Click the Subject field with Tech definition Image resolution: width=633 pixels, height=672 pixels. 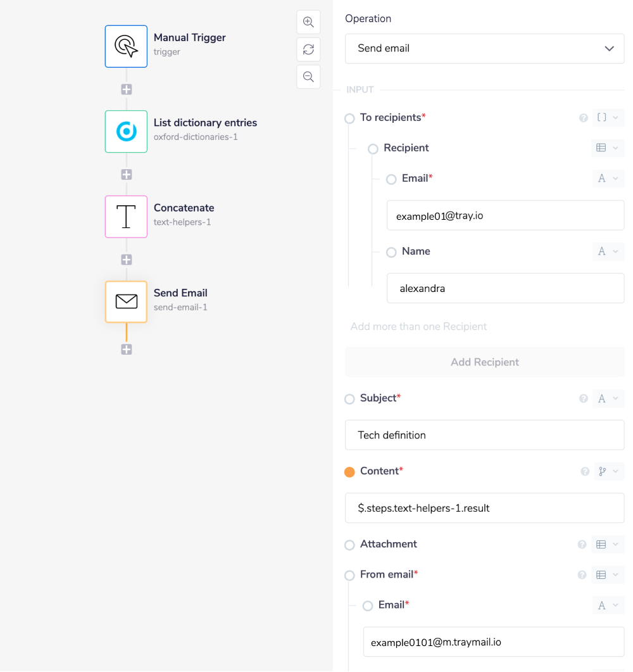coord(485,435)
